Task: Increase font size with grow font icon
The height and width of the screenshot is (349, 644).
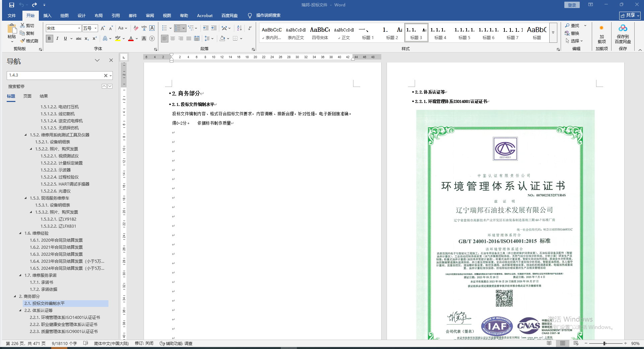Action: 103,28
